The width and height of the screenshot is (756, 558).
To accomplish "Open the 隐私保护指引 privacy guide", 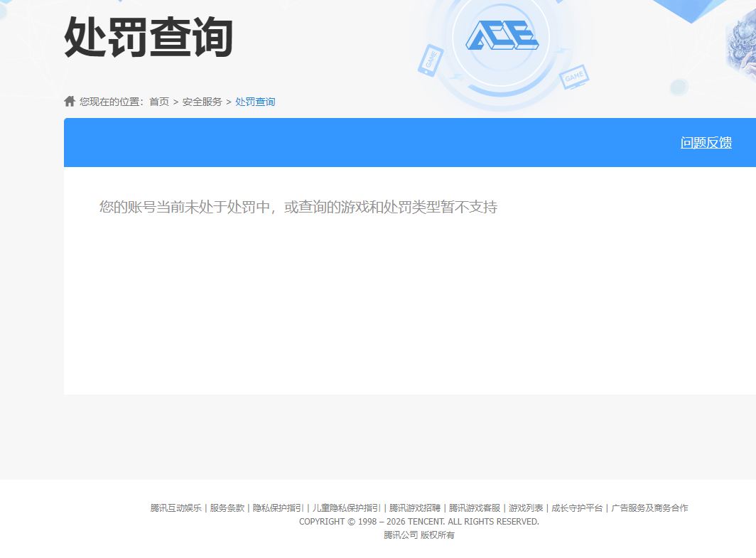I will tap(280, 508).
